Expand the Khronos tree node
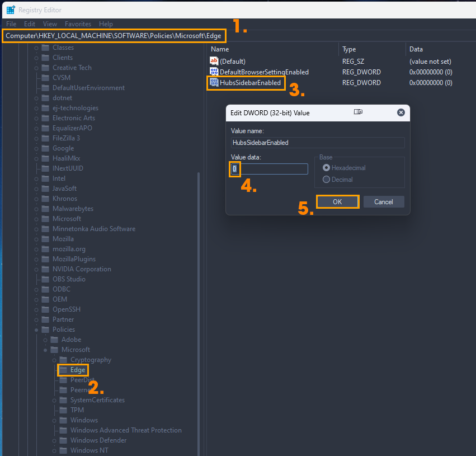 point(36,199)
